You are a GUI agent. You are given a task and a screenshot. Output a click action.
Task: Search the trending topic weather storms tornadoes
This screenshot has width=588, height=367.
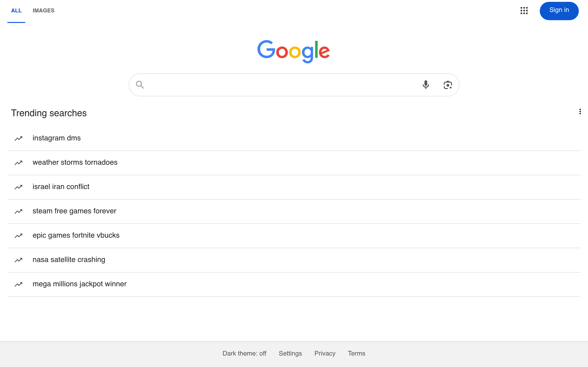(75, 162)
